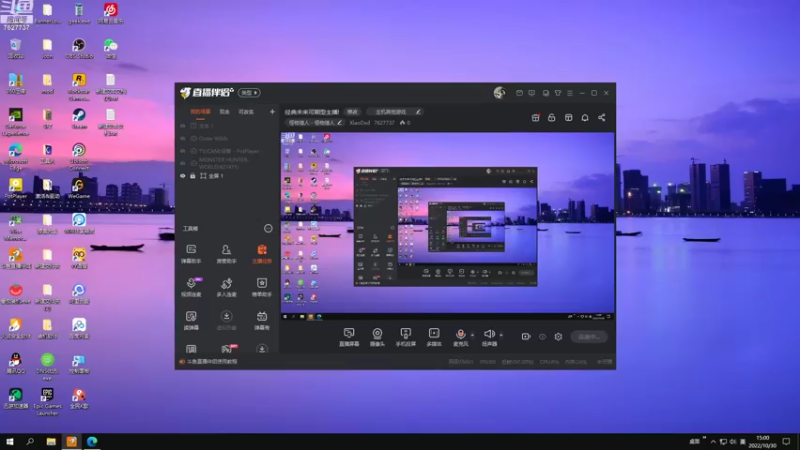Open the mail envelope icon in title bar
This screenshot has height=450, width=800.
(519, 93)
